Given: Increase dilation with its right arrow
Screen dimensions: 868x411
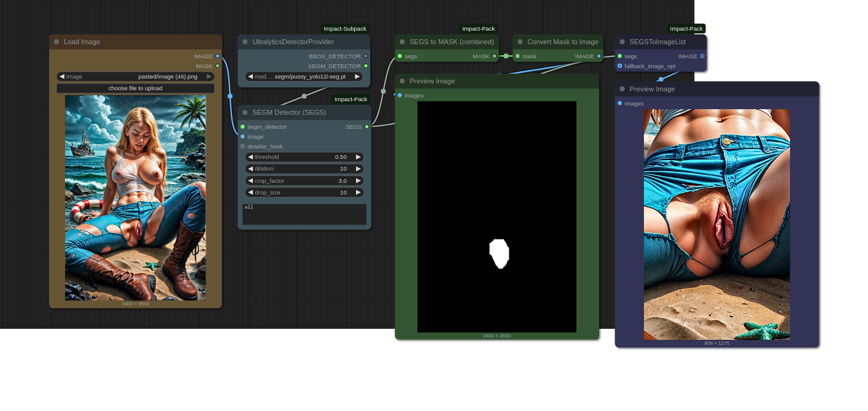Looking at the screenshot, I should [x=358, y=169].
